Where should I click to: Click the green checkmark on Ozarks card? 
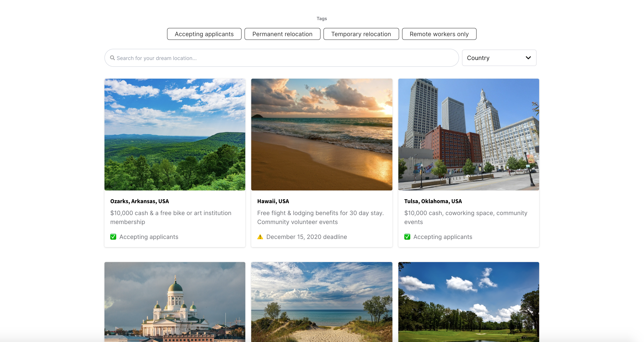click(x=113, y=237)
